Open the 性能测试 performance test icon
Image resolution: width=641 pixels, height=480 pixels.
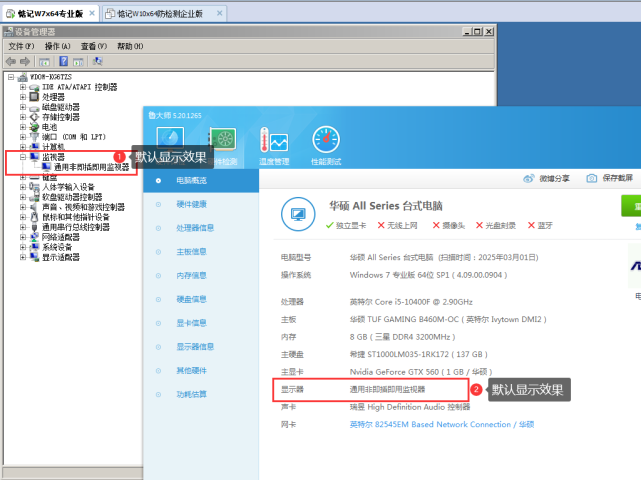[325, 143]
